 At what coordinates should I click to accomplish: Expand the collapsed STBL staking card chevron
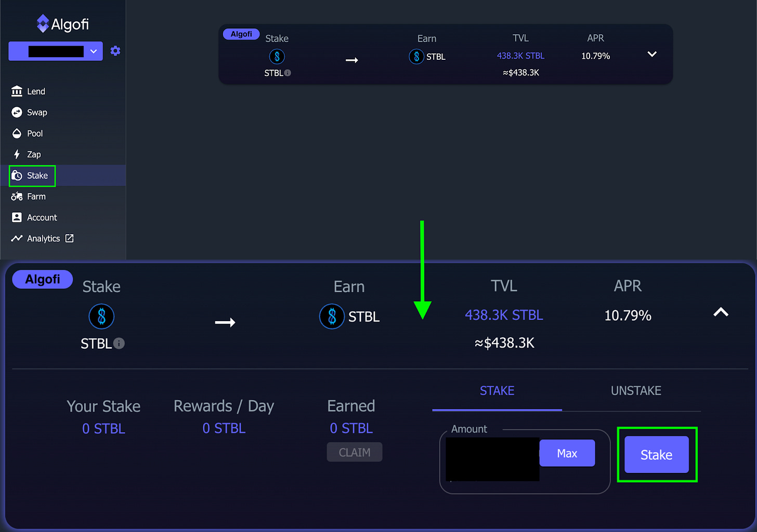click(x=652, y=55)
